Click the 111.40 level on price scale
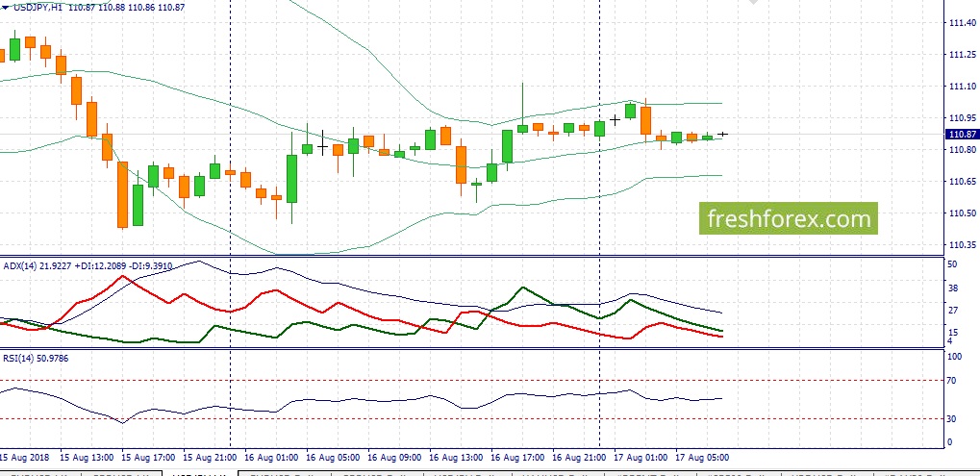The height and width of the screenshot is (476, 980). point(962,22)
